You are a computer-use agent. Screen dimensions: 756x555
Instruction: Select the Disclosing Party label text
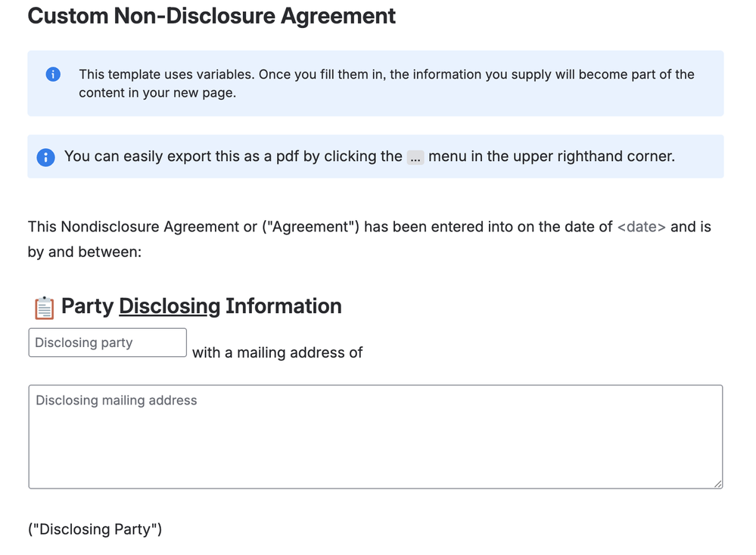click(95, 529)
